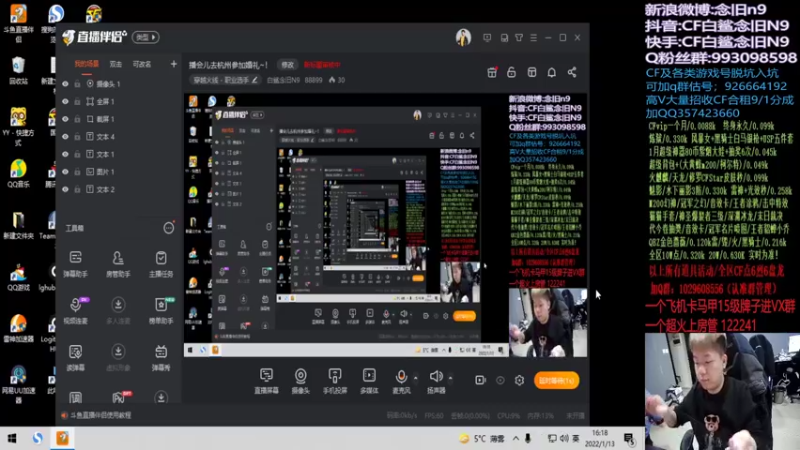Open the streamer avatar profile
The image size is (800, 450).
tap(463, 37)
